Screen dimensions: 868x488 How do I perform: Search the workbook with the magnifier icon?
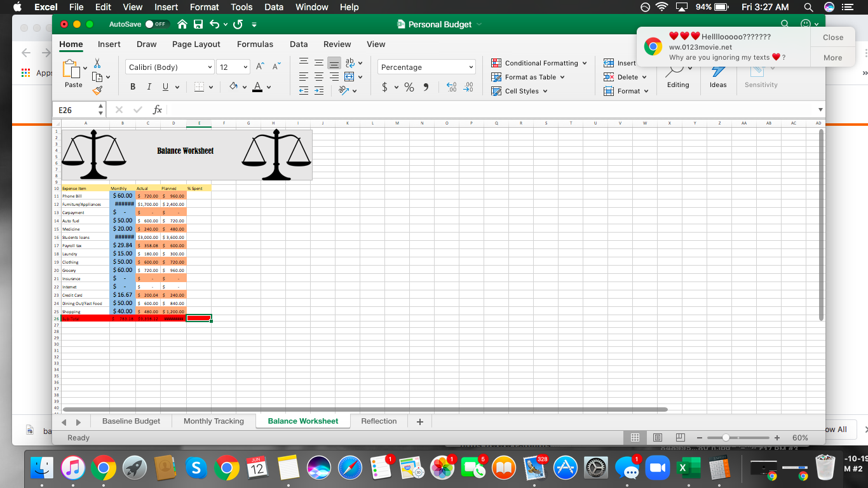point(785,24)
